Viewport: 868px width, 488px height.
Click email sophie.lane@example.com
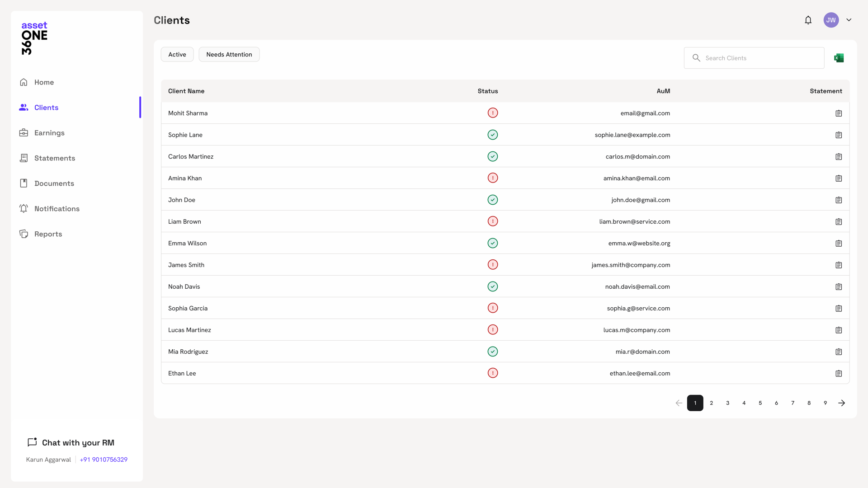632,135
